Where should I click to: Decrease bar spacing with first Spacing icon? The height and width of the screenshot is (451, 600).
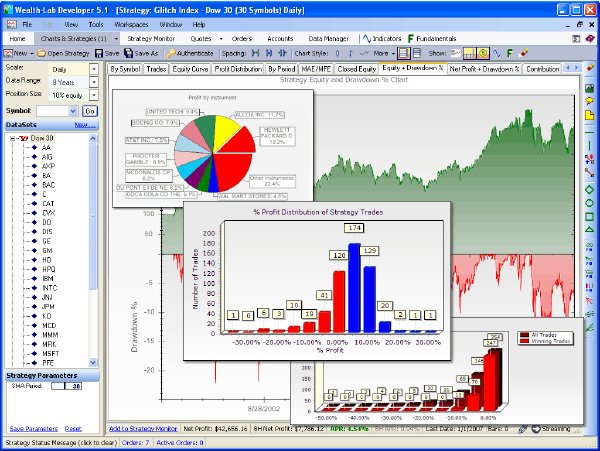(255, 53)
